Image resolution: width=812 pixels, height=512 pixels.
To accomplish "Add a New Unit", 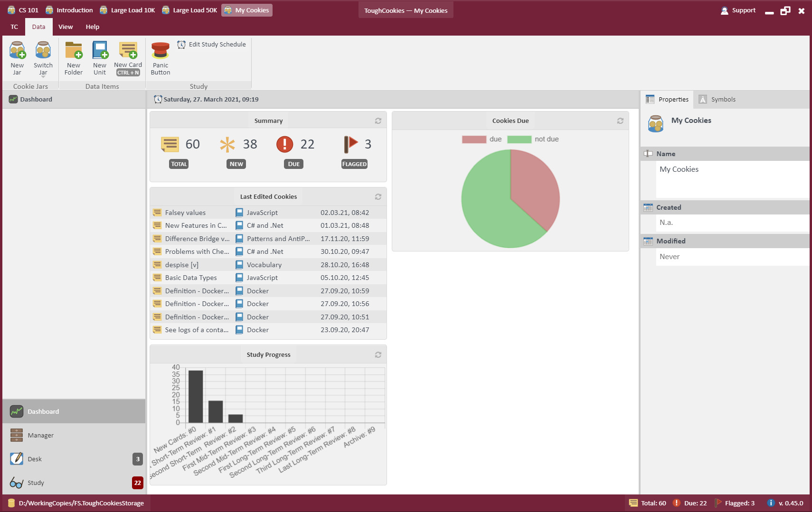I will pyautogui.click(x=100, y=58).
